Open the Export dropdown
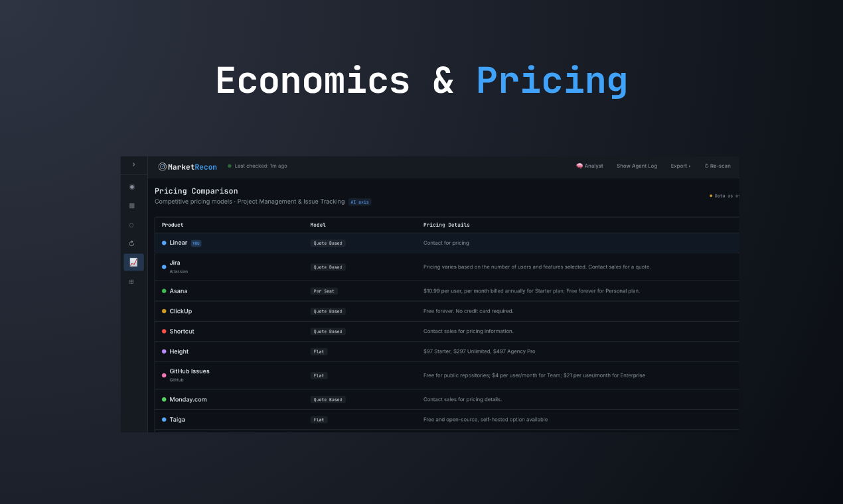 coord(680,166)
